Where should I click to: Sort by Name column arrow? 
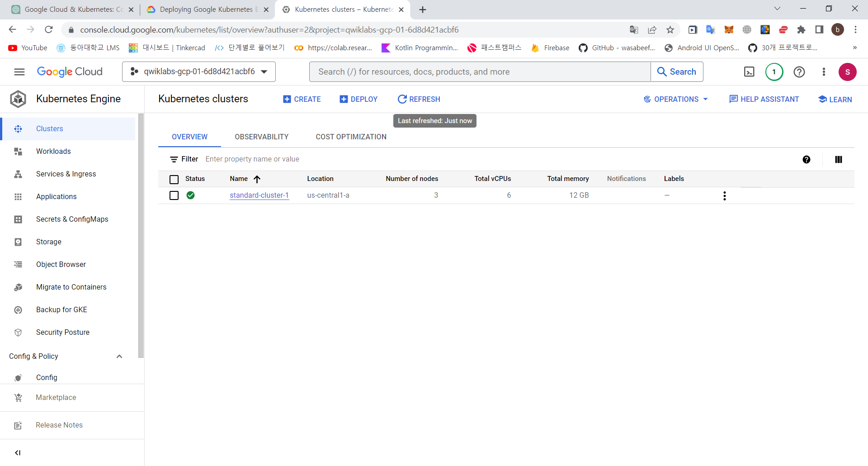[257, 179]
